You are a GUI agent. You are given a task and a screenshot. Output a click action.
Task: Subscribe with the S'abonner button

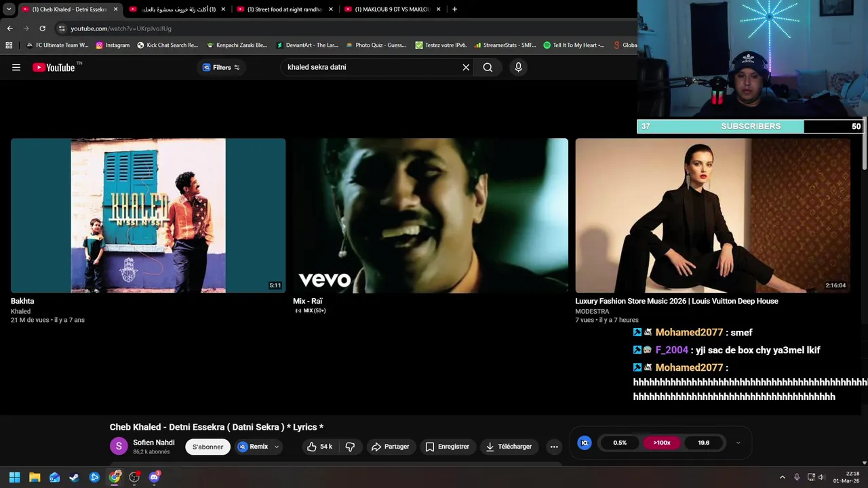[x=208, y=447]
